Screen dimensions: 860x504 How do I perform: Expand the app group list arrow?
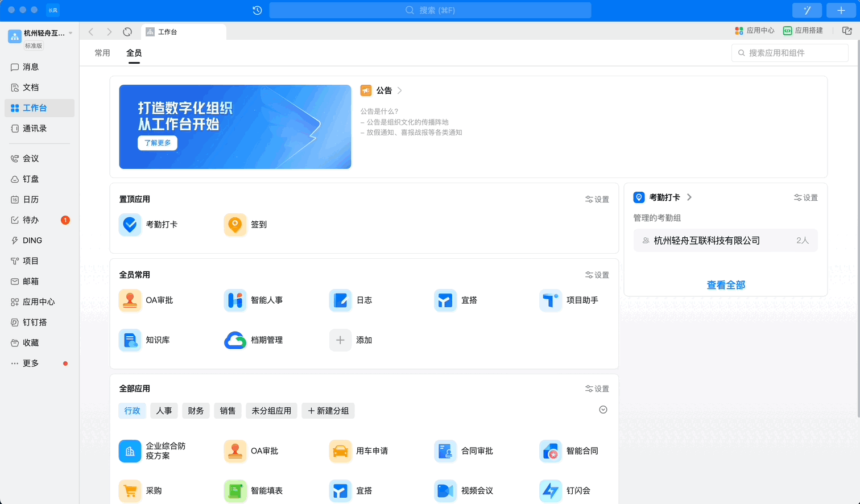click(x=603, y=410)
